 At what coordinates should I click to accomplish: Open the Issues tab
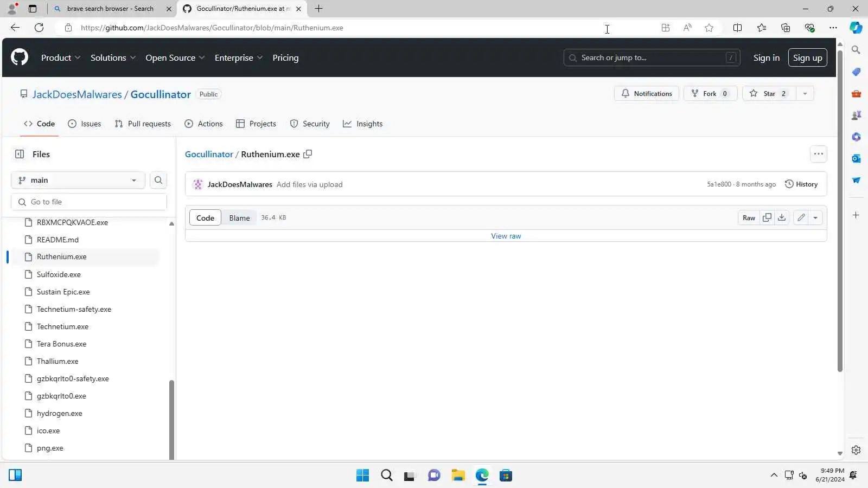coord(85,124)
